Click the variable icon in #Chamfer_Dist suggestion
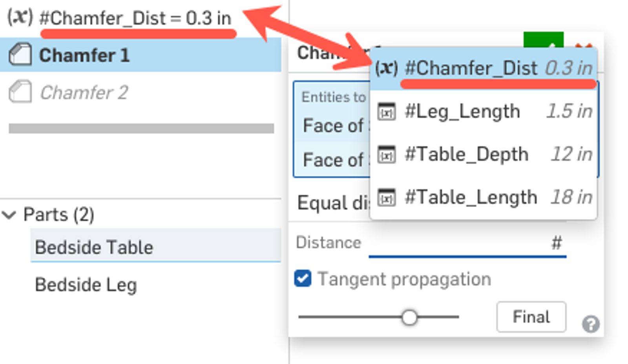Viewport: 628px width, 364px height. 387,68
